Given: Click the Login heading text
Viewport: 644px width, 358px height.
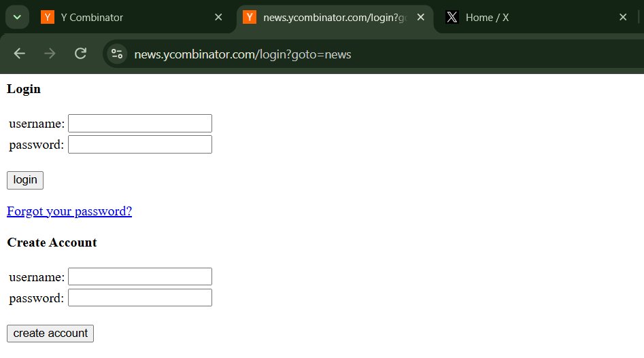Looking at the screenshot, I should click(24, 90).
